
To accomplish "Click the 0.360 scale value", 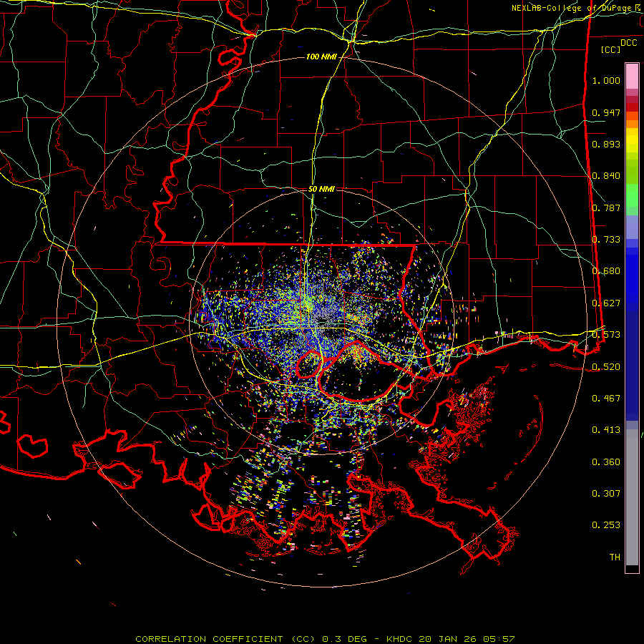I will [x=606, y=462].
